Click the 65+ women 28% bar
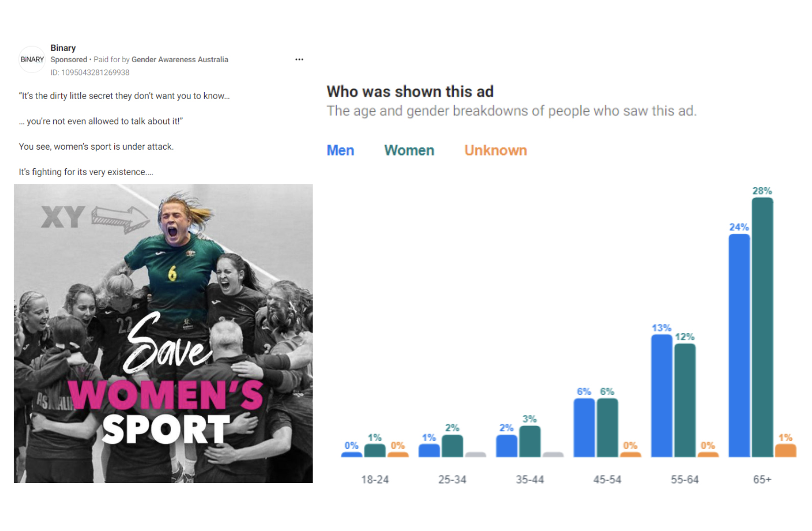 (x=762, y=328)
